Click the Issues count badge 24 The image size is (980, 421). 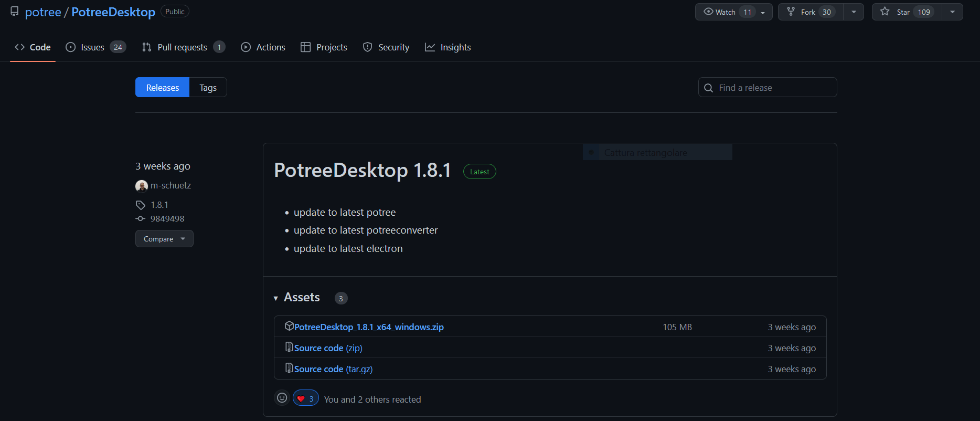118,47
